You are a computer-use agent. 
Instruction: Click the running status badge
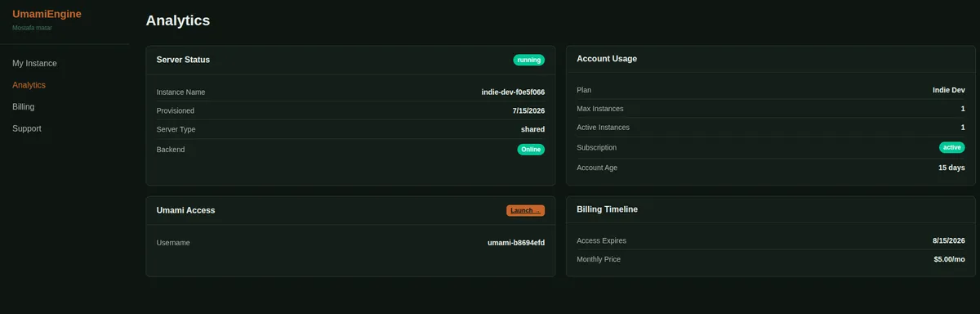coord(529,60)
